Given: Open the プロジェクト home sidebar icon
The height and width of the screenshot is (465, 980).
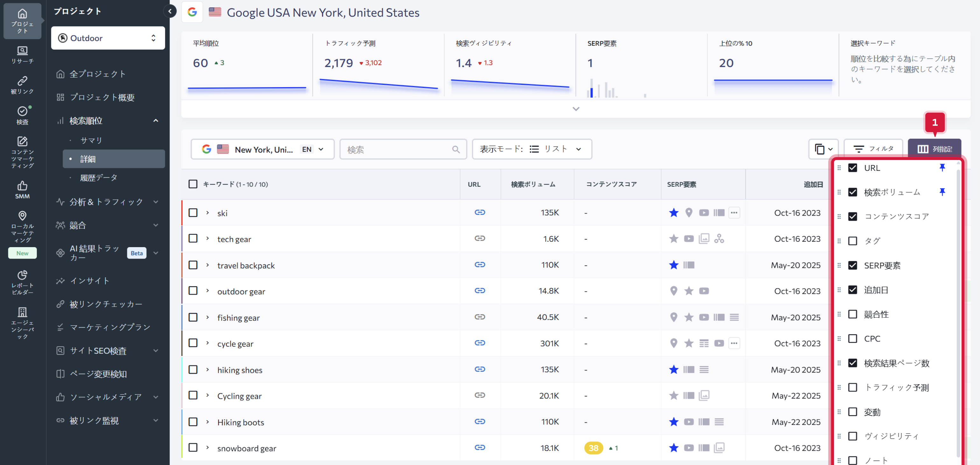Looking at the screenshot, I should 22,21.
